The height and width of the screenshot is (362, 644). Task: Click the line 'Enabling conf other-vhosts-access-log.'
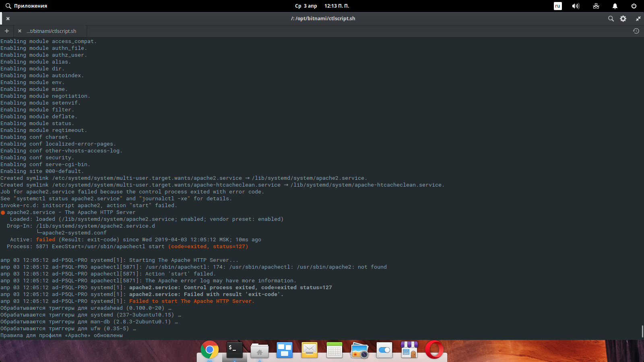(x=61, y=151)
